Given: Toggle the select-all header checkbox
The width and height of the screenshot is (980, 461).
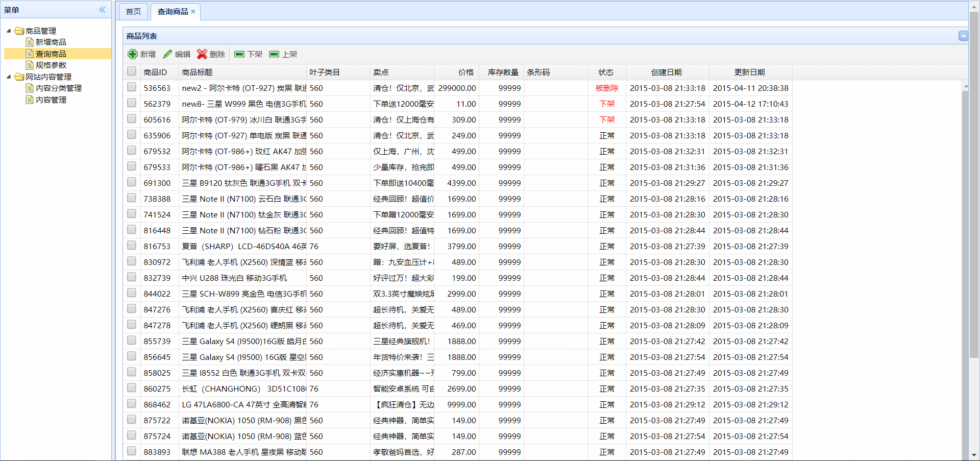Looking at the screenshot, I should coord(132,71).
